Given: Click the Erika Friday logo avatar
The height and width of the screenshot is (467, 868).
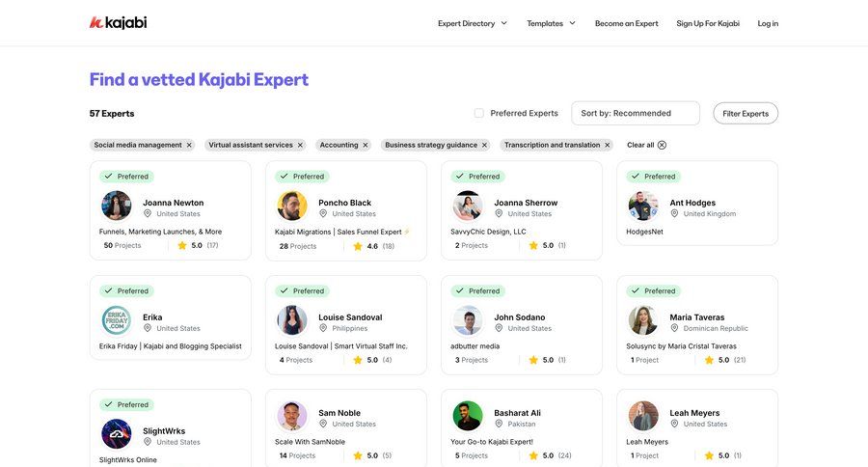Looking at the screenshot, I should point(117,320).
